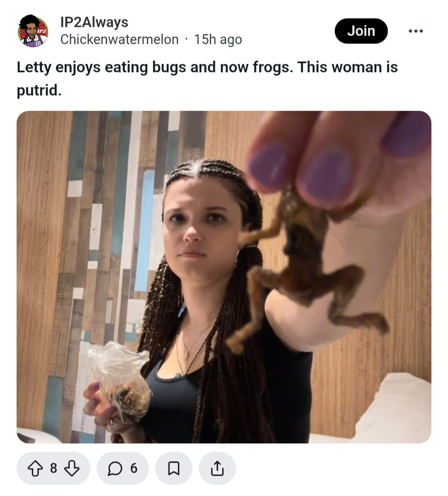Tap the frog held in the photo
The width and height of the screenshot is (448, 496).
pos(307,265)
